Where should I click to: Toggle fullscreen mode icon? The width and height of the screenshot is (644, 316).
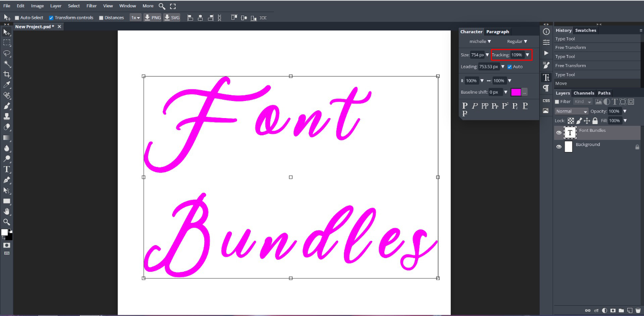pyautogui.click(x=173, y=6)
